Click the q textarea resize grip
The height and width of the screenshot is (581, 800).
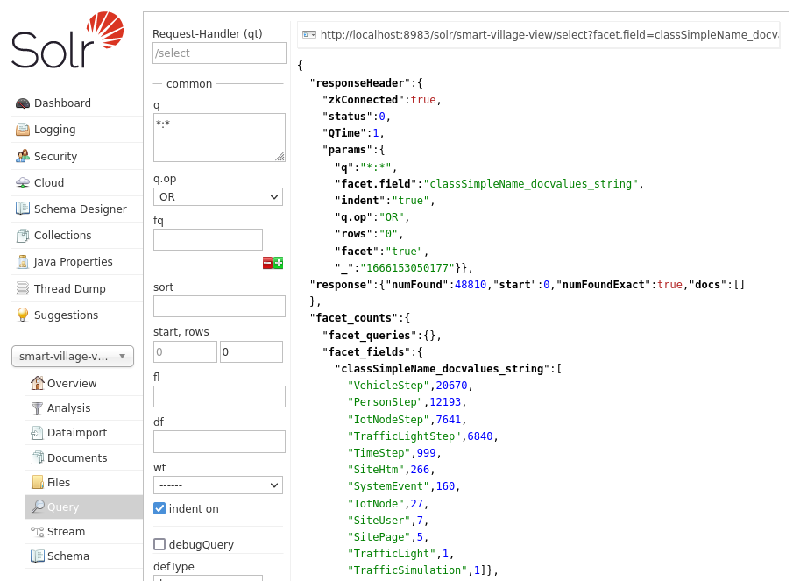click(x=280, y=157)
